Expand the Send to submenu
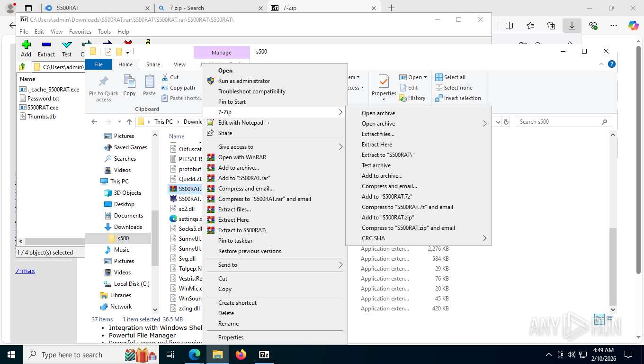 340,265
